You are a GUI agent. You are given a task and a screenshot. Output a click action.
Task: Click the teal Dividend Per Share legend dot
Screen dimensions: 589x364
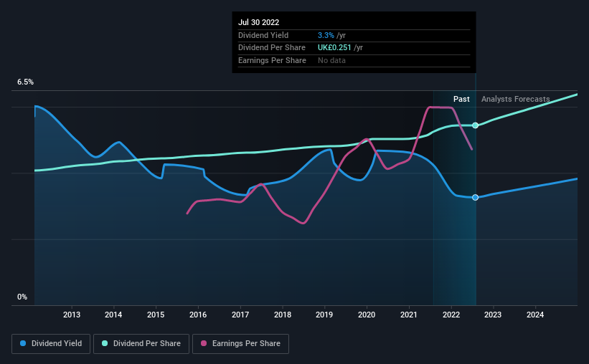coord(105,343)
